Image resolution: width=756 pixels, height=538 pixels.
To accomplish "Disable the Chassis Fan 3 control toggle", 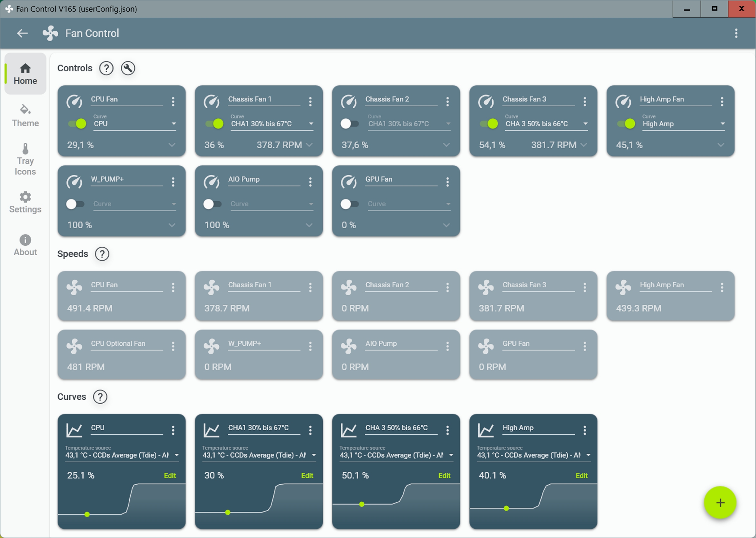I will tap(489, 124).
